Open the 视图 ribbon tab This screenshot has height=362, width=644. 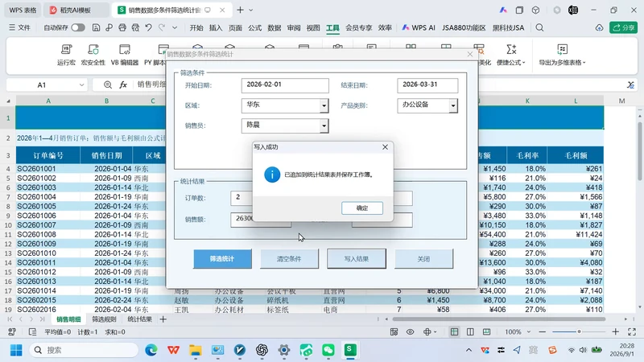point(313,27)
